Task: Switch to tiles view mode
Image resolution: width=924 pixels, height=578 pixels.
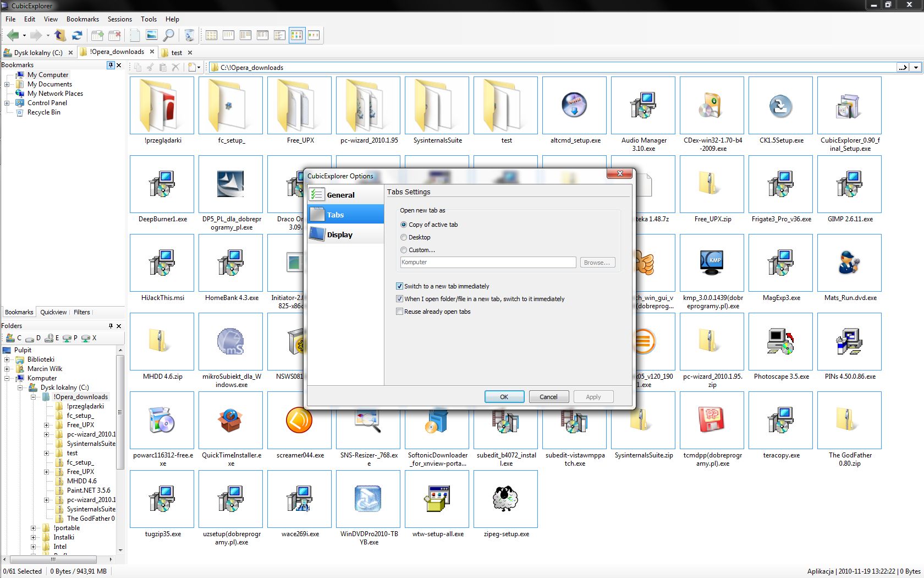Action: pos(280,35)
